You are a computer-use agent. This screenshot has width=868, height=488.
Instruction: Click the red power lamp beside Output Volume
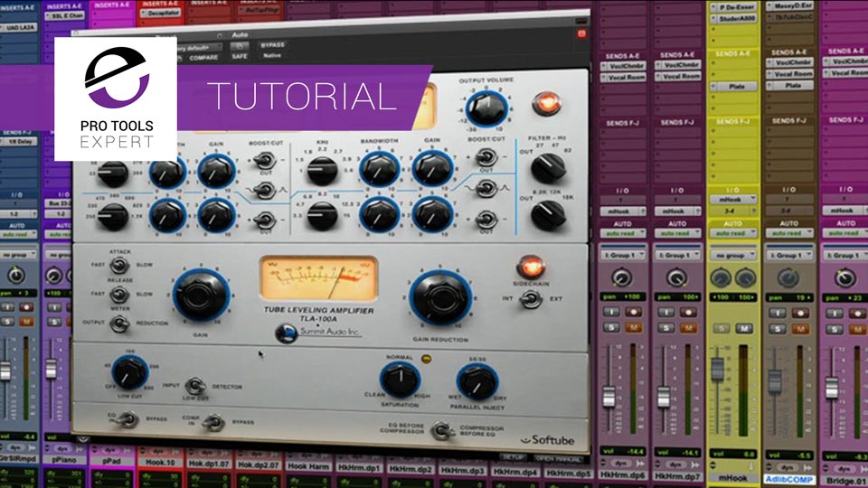point(546,103)
